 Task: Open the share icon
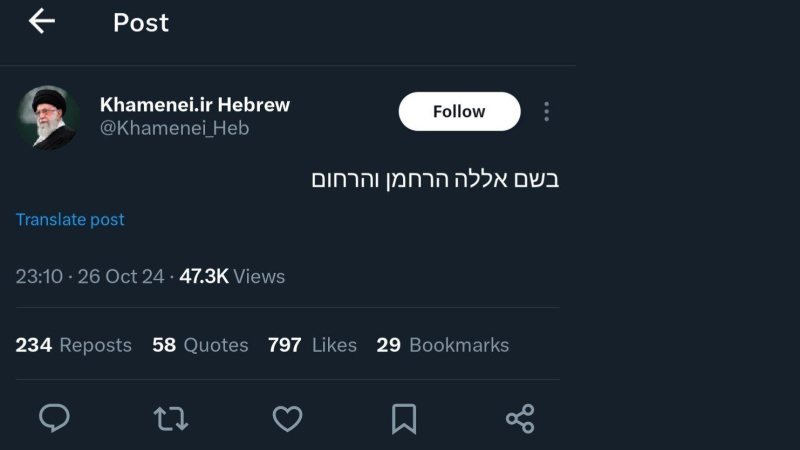pos(520,418)
